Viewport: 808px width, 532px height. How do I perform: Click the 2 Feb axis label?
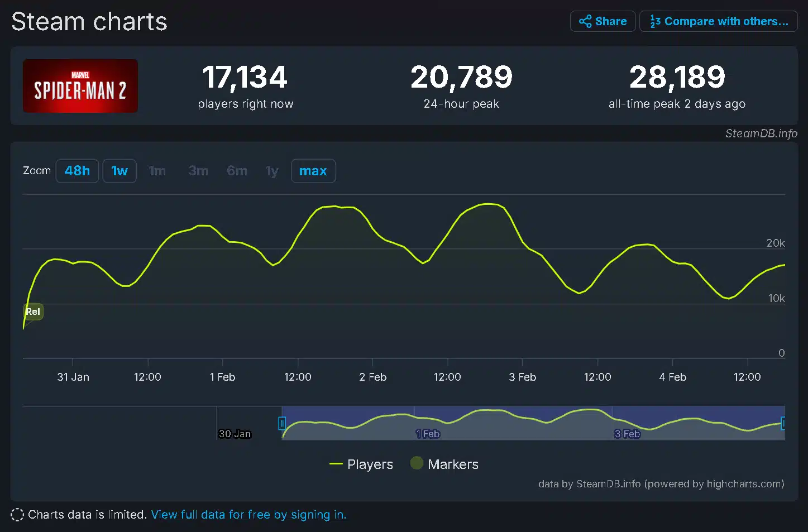[372, 377]
